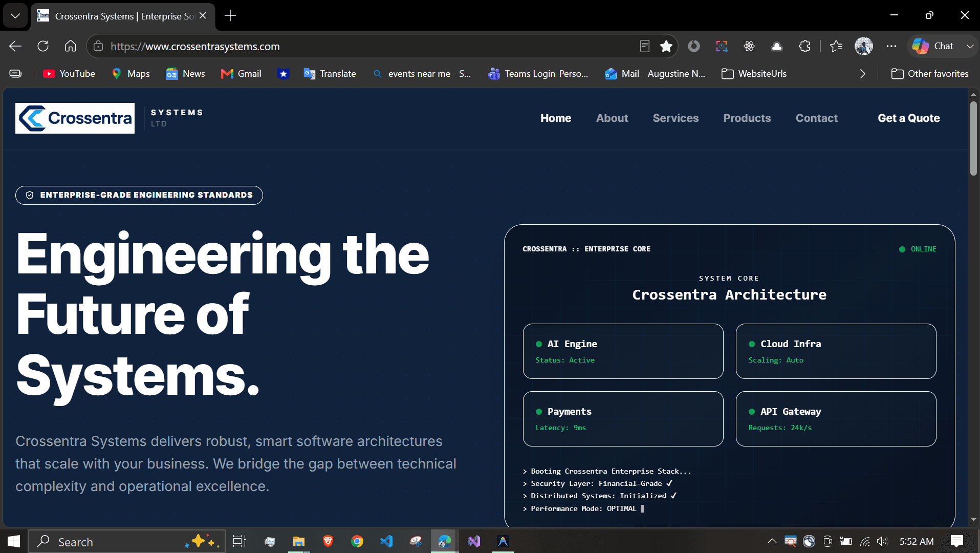This screenshot has width=980, height=553.
Task: Open the volume control in system tray
Action: 882,541
